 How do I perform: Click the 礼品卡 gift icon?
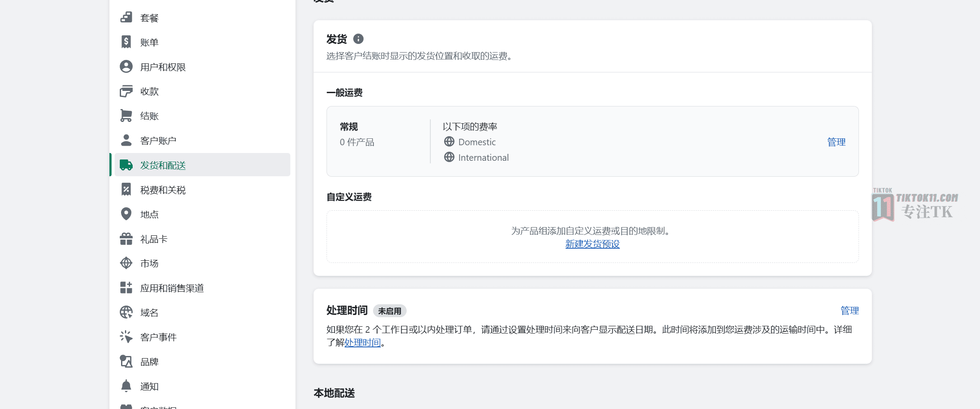[x=126, y=239]
